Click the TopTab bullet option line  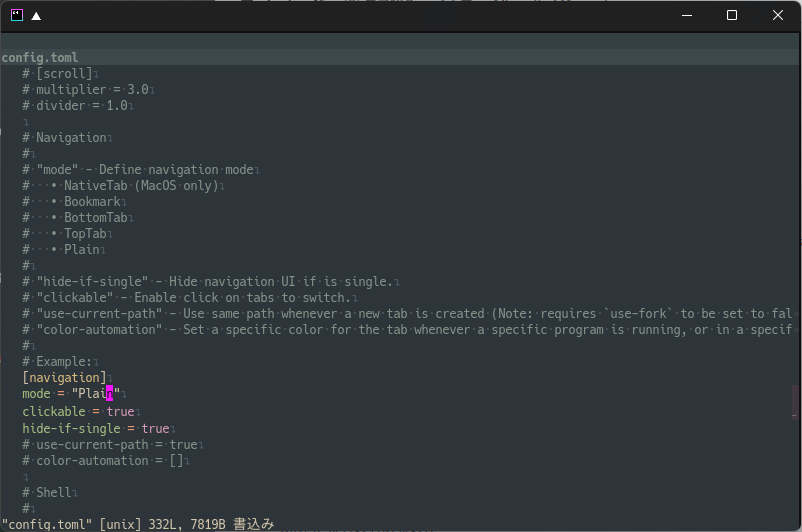(64, 234)
